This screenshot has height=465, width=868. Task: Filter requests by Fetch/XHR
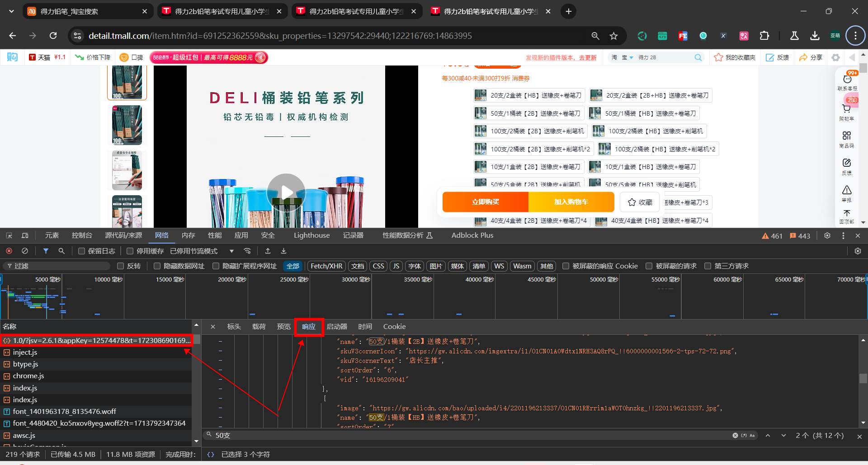(326, 266)
